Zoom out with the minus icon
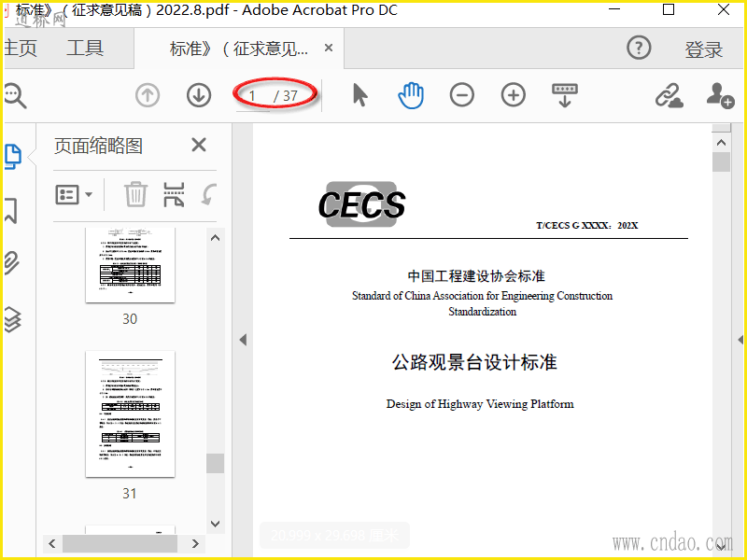747x560 pixels. [x=461, y=95]
